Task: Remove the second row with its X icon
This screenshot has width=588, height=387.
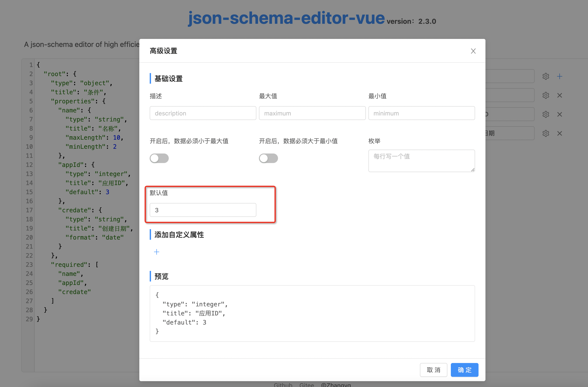Action: (x=559, y=95)
